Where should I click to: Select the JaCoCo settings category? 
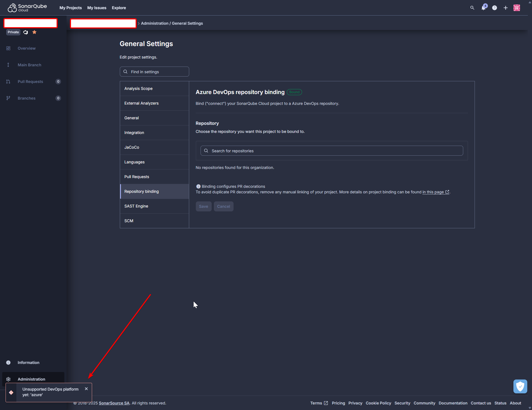[x=154, y=147]
